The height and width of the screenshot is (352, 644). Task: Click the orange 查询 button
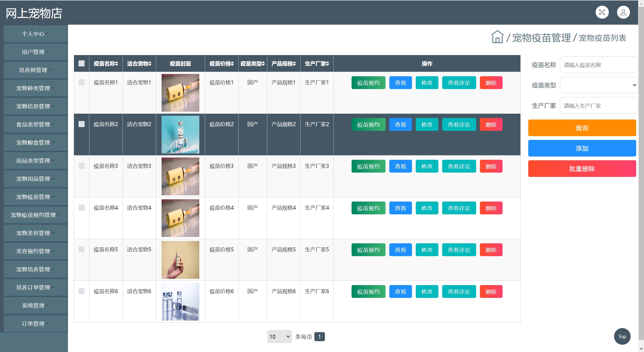582,128
